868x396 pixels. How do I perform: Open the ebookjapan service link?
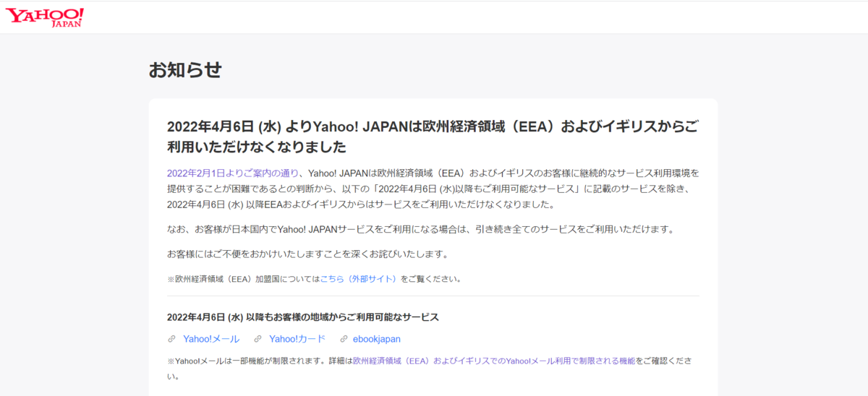pos(377,338)
